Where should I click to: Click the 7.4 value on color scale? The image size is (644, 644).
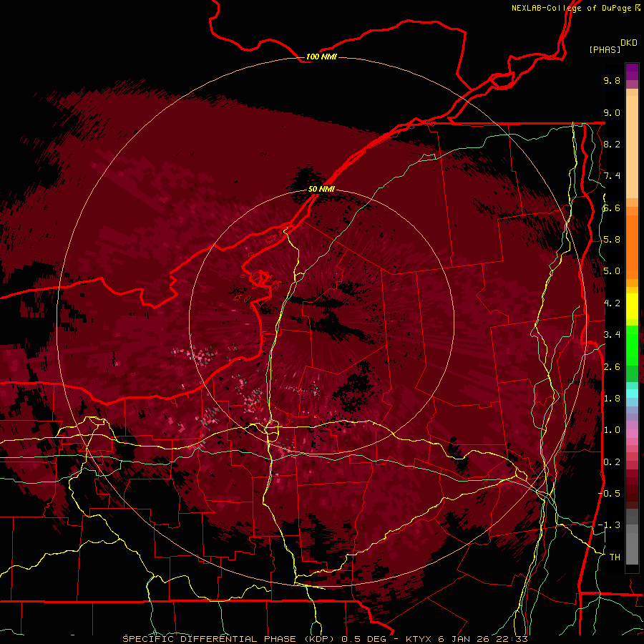click(x=612, y=176)
